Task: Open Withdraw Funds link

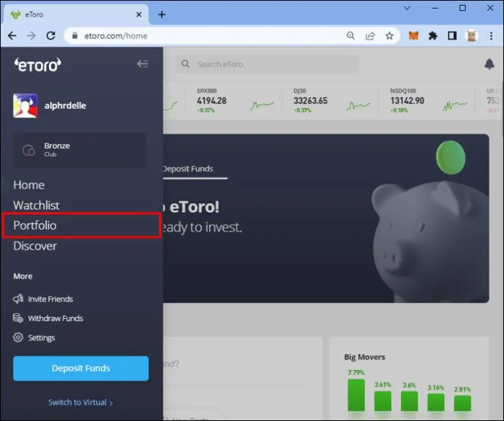Action: pyautogui.click(x=56, y=318)
